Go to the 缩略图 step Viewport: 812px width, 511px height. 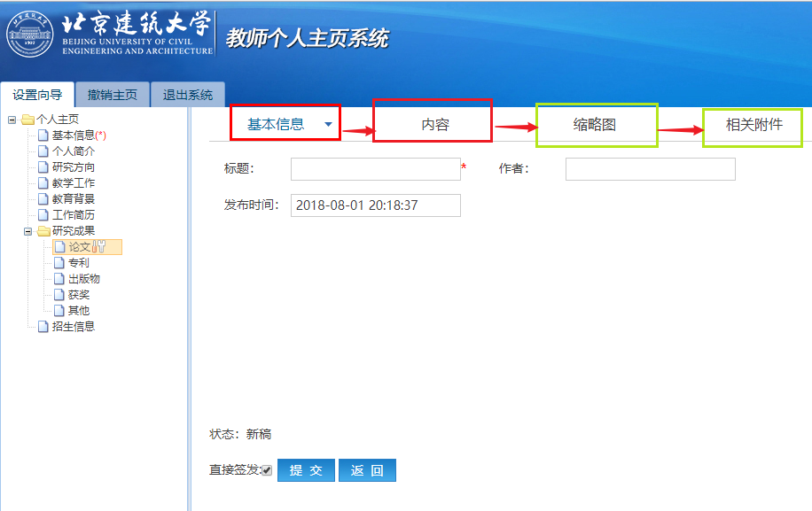click(596, 125)
